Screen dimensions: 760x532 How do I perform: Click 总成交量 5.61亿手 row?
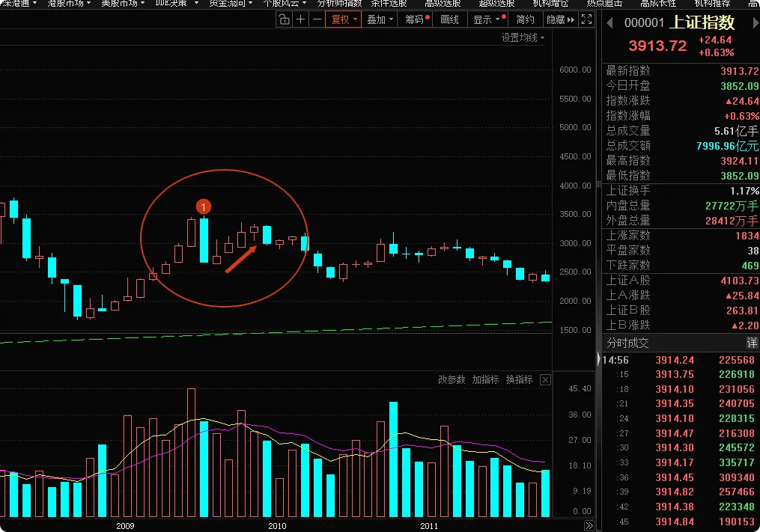coord(681,131)
